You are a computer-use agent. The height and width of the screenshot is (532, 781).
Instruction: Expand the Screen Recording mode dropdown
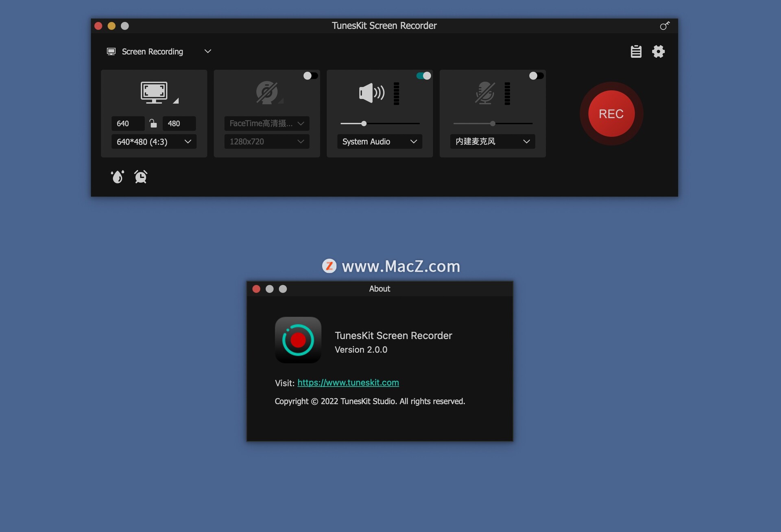(207, 52)
